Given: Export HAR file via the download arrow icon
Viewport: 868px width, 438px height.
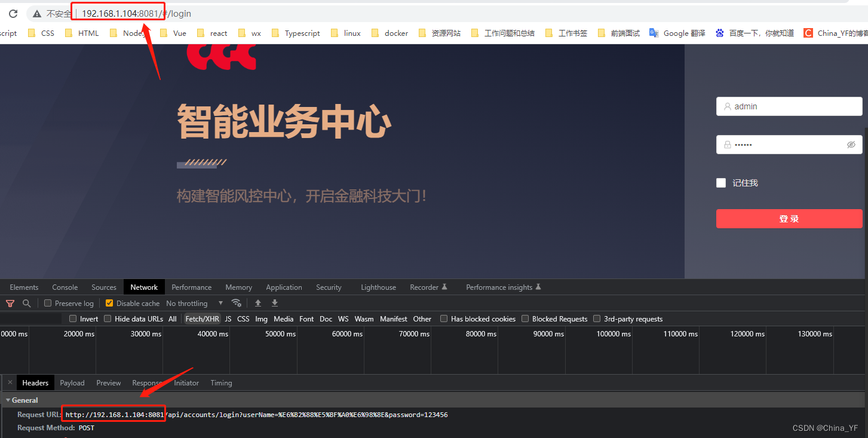Looking at the screenshot, I should (x=274, y=303).
